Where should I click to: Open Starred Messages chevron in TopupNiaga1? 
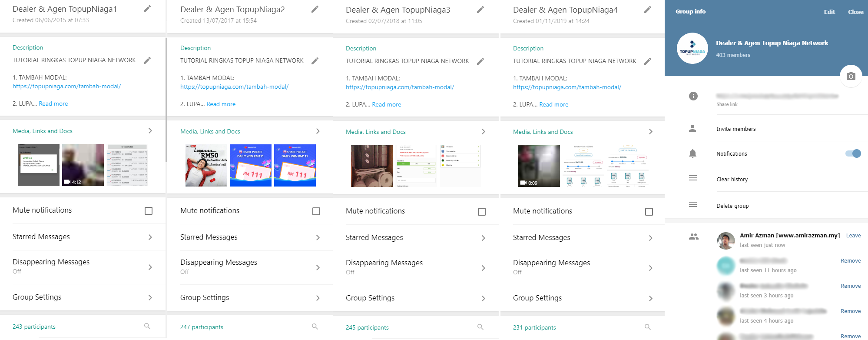(150, 237)
